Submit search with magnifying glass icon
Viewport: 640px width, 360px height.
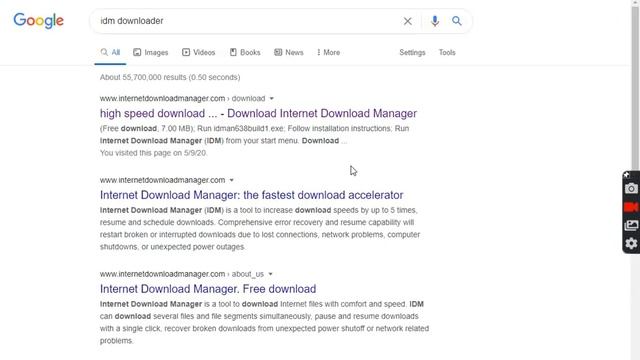(x=457, y=21)
